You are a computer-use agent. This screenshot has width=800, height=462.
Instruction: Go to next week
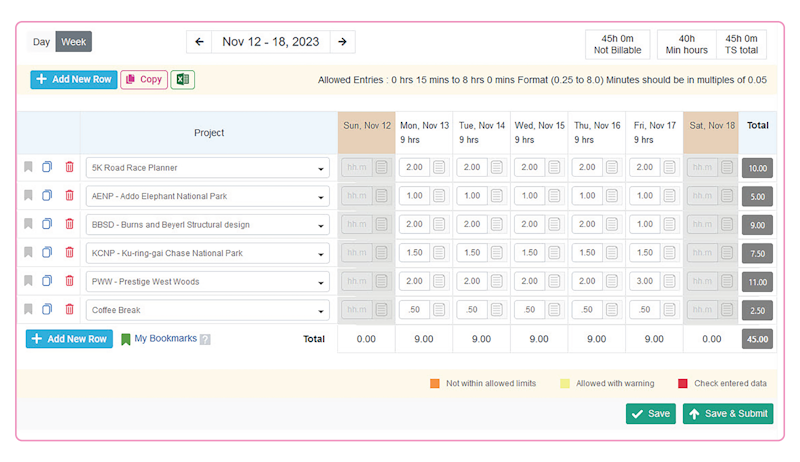[342, 42]
